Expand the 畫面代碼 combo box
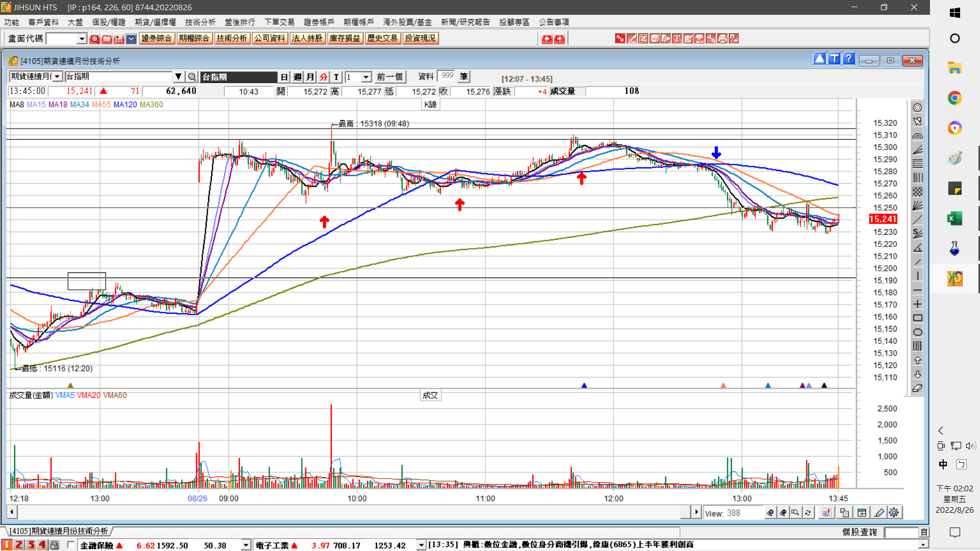 point(82,39)
